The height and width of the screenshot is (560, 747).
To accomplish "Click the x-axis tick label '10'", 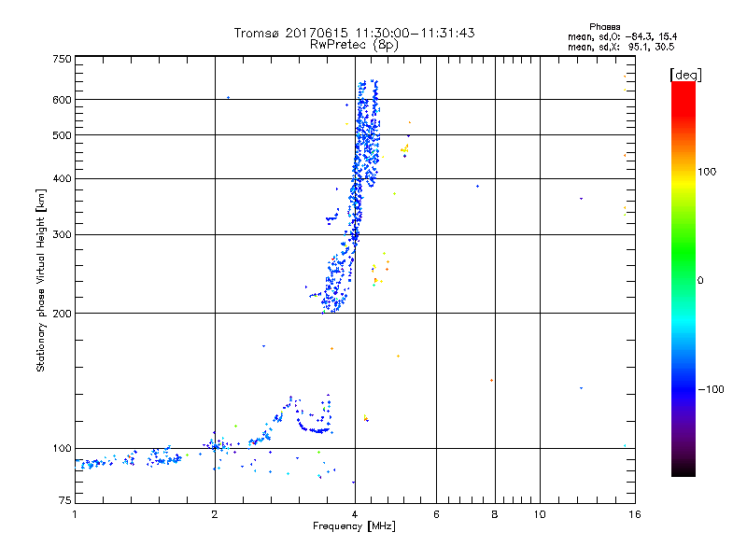I will tap(540, 514).
